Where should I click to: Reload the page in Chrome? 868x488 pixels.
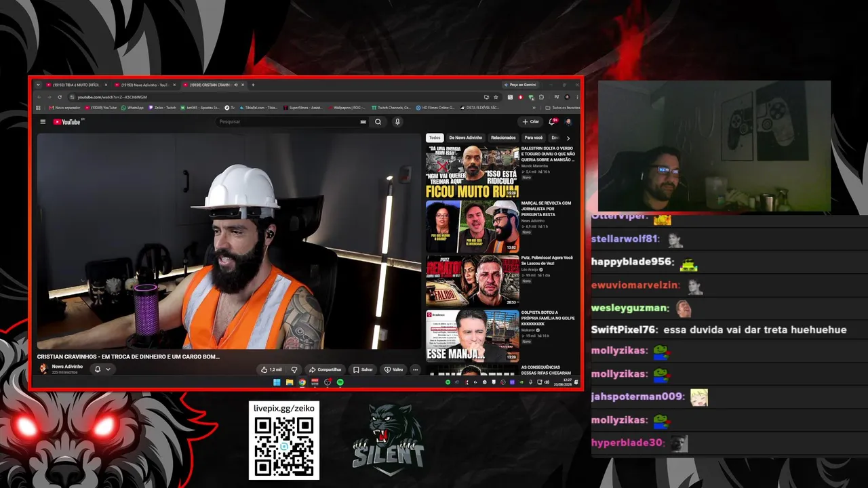point(60,97)
